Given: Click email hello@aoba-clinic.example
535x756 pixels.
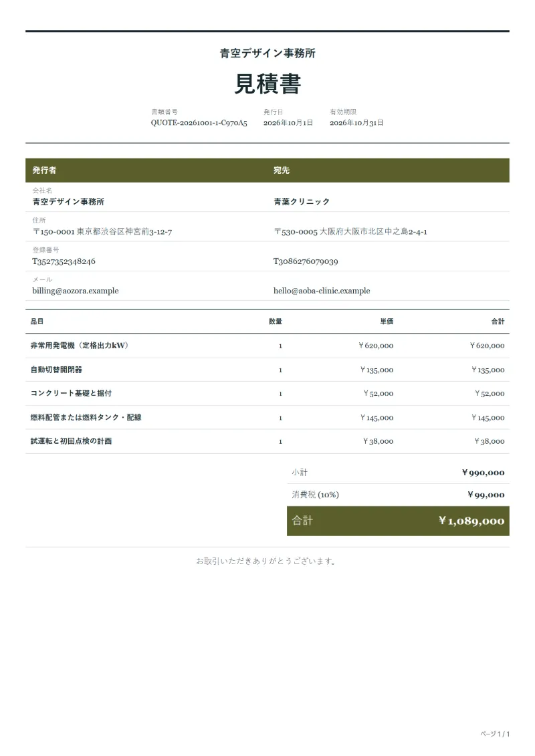Looking at the screenshot, I should pyautogui.click(x=322, y=291).
